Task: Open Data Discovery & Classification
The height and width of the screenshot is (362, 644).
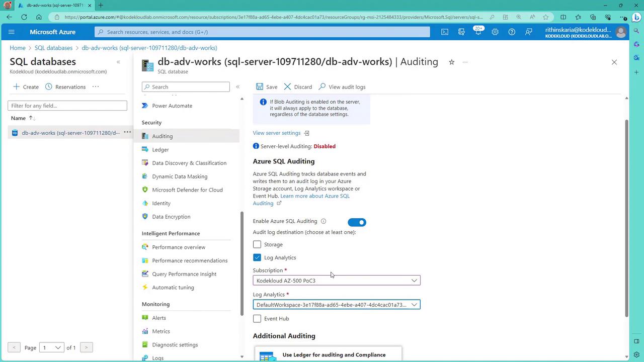Action: pyautogui.click(x=189, y=163)
